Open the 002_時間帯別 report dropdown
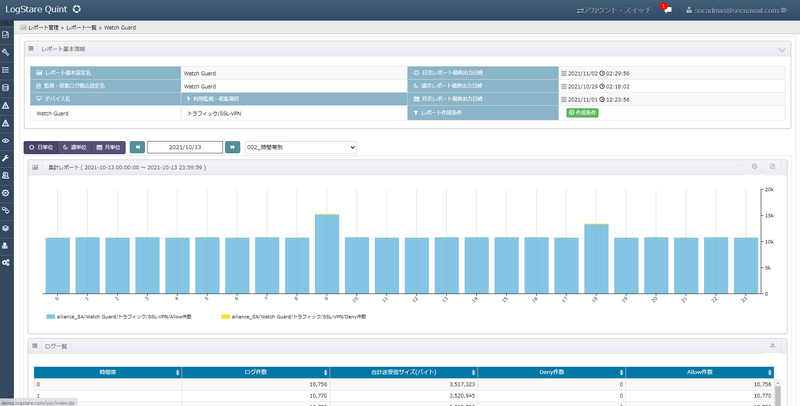Screen dimensions: 800x406 pyautogui.click(x=301, y=147)
